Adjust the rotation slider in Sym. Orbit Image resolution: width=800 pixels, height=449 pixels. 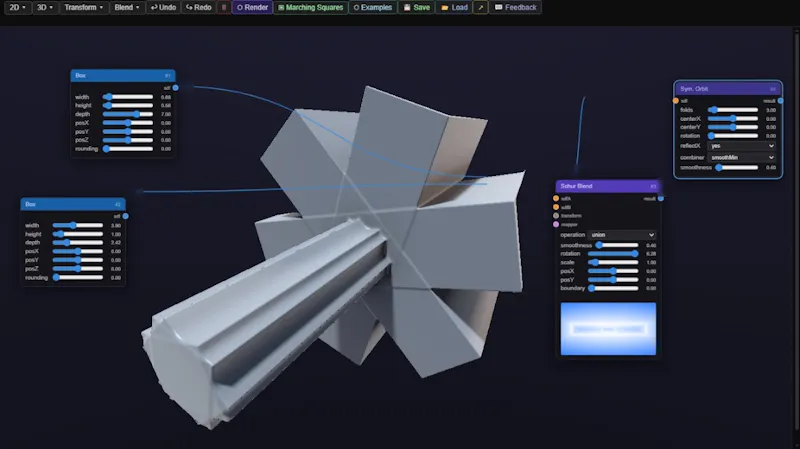(733, 136)
